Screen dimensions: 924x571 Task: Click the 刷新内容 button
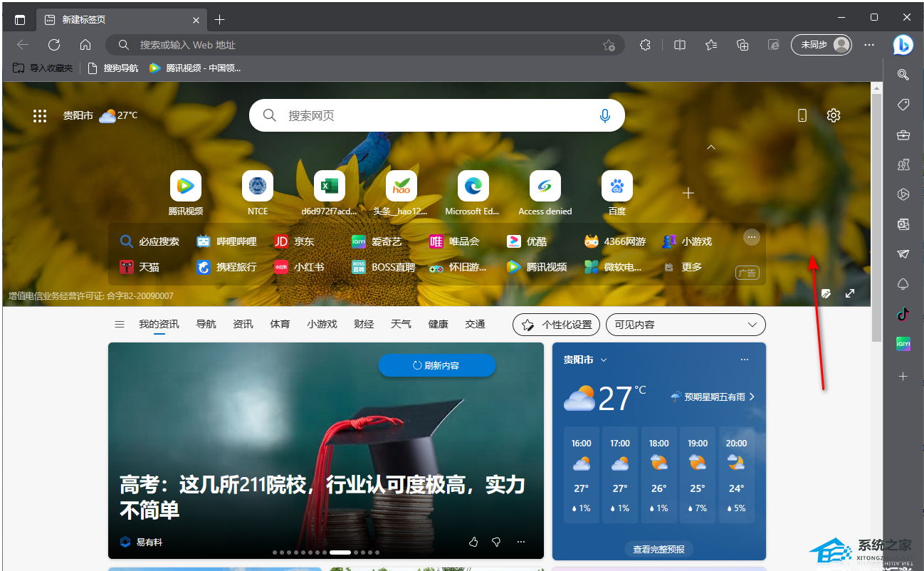[x=436, y=365]
